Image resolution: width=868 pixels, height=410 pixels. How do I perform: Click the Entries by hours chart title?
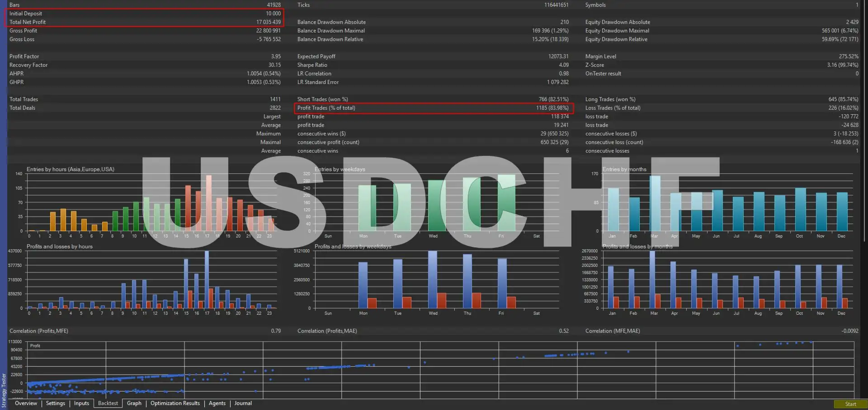tap(71, 169)
